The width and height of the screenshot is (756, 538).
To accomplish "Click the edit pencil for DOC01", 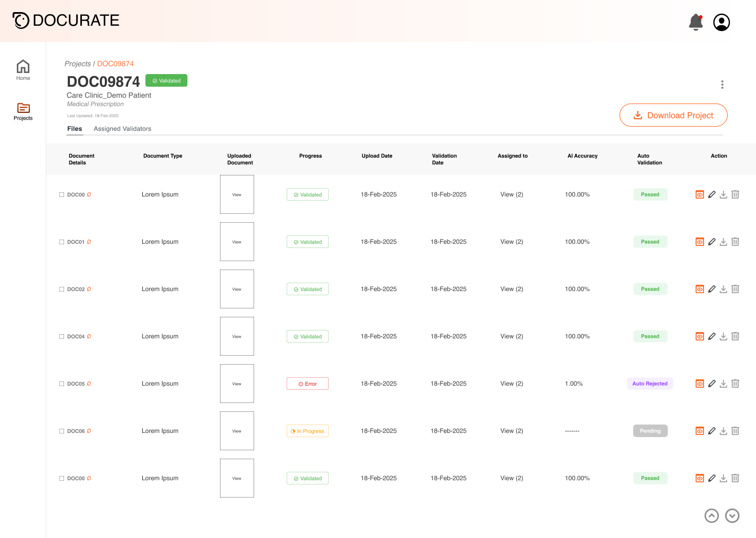I will pos(712,242).
